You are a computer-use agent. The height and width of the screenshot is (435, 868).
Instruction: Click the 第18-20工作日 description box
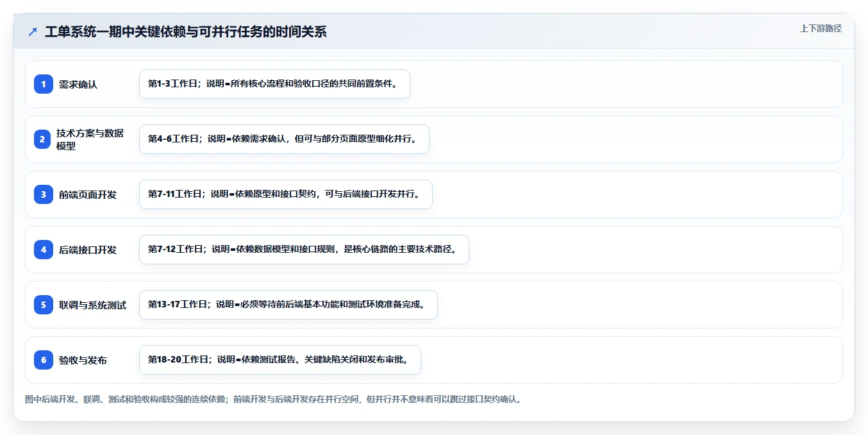(x=280, y=360)
